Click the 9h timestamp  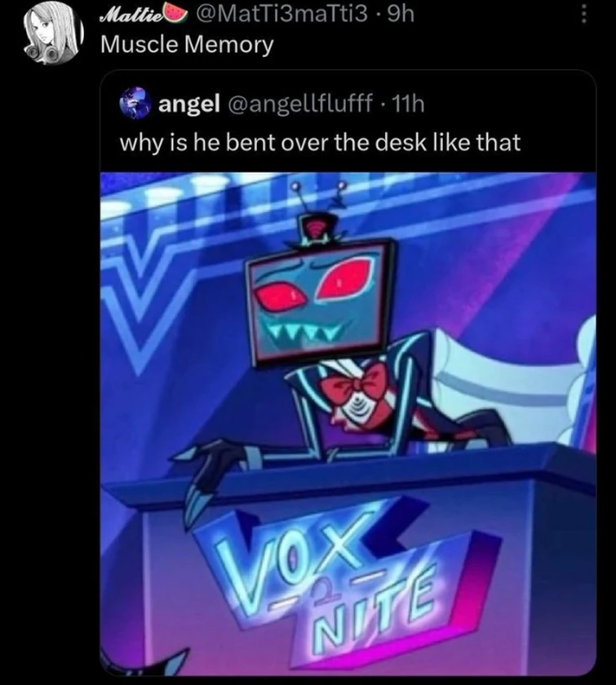401,15
